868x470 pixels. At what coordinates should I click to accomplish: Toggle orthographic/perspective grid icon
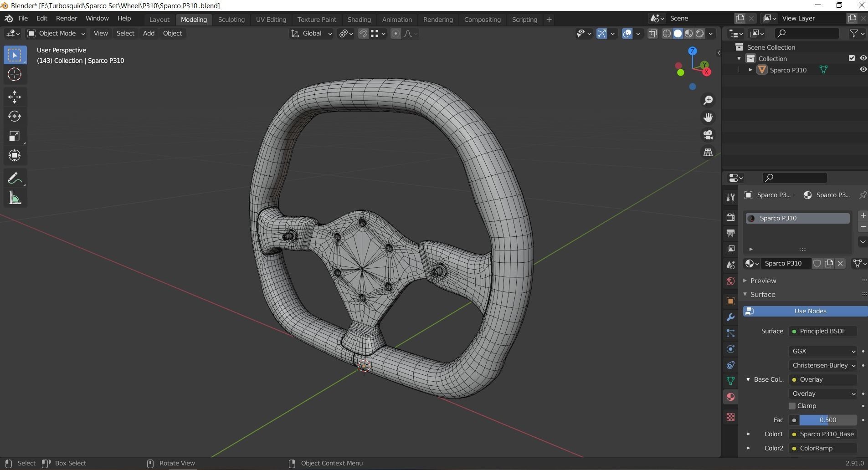(x=708, y=153)
